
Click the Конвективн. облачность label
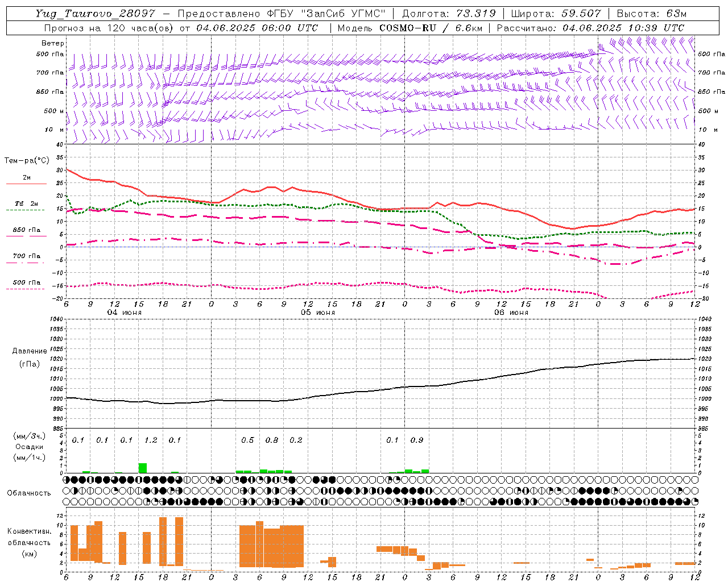pyautogui.click(x=29, y=537)
